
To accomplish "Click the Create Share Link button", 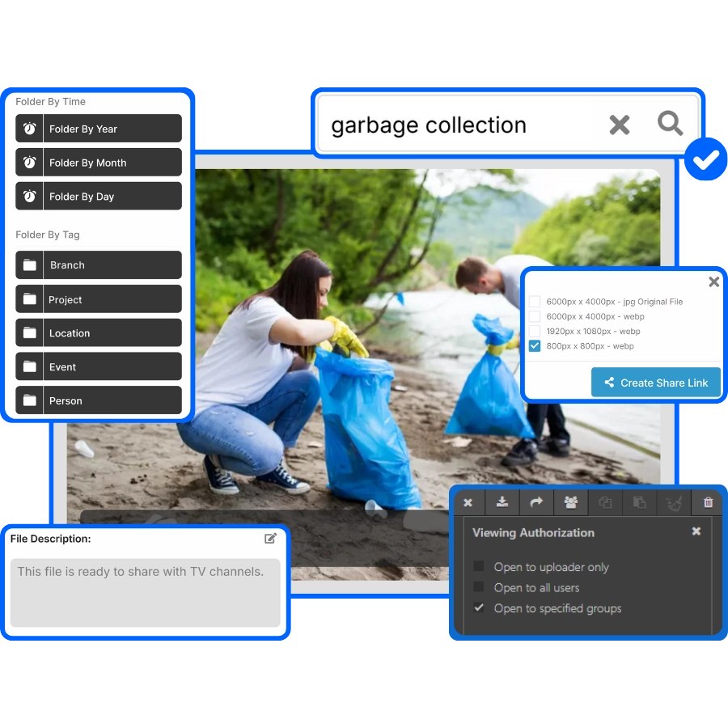I will tap(655, 383).
